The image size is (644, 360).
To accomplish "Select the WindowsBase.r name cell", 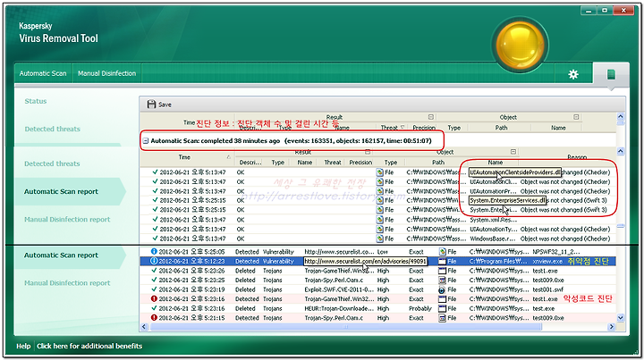I will 493,239.
